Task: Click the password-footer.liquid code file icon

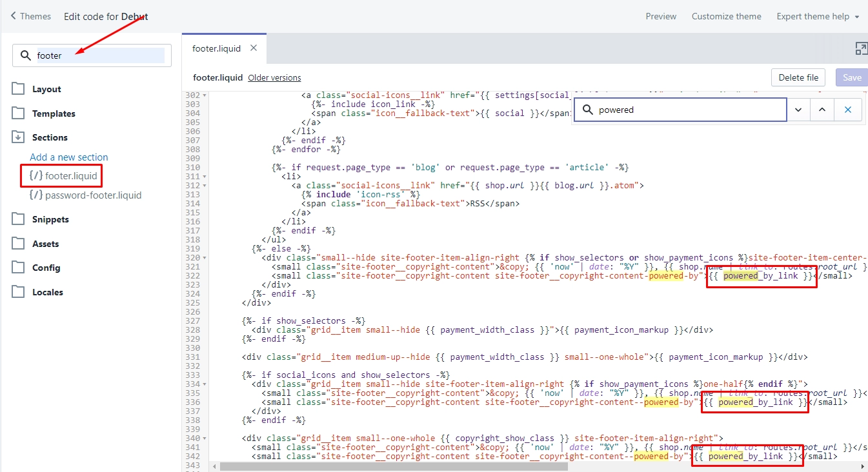Action: pos(36,195)
